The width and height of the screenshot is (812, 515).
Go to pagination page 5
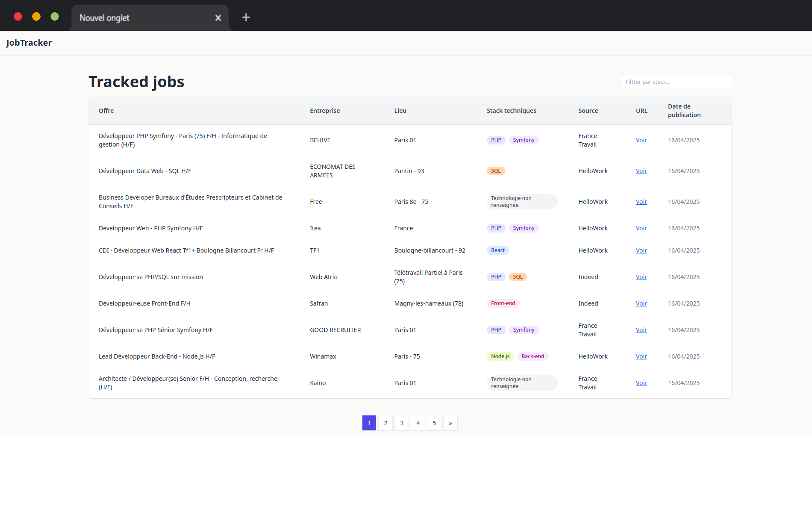click(434, 423)
